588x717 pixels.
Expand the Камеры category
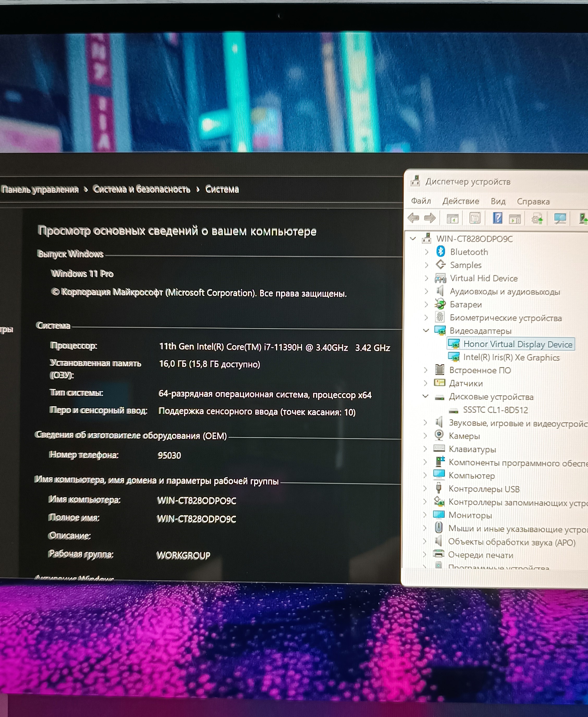tap(425, 436)
